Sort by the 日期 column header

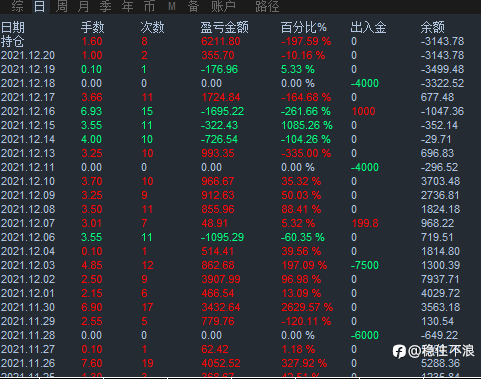tap(13, 27)
